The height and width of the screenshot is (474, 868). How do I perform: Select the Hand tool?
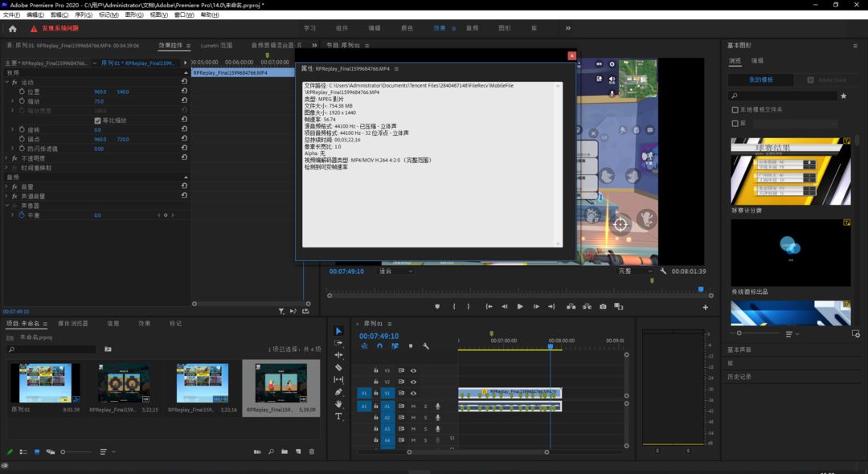pyautogui.click(x=338, y=404)
